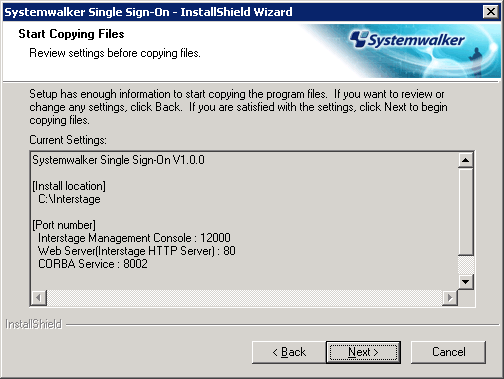504x379 pixels.
Task: Click 'Review settings before copying files.' text
Action: (x=115, y=53)
